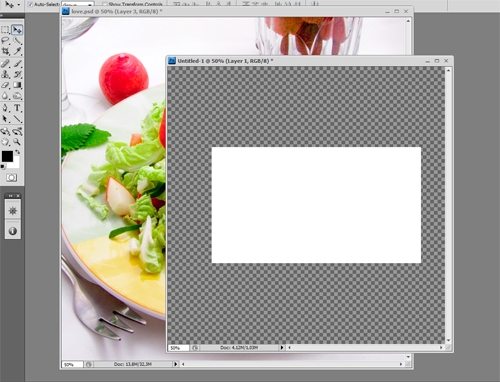Viewport: 500px width, 382px height.
Task: Select the Brush tool
Action: coord(17,63)
